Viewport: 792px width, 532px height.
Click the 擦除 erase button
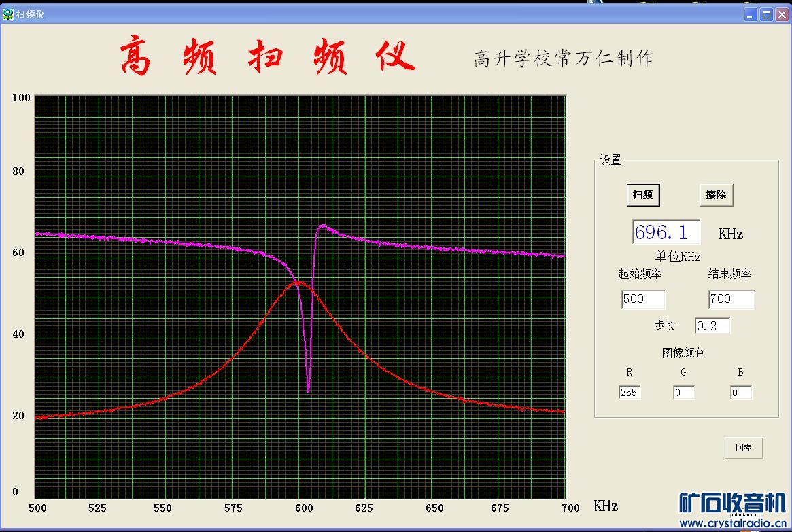(717, 195)
